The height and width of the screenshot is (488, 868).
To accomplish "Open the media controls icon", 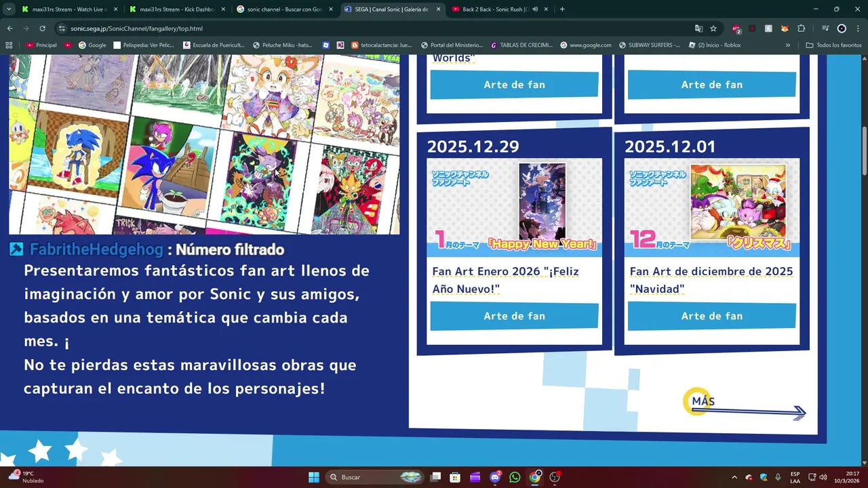I will coord(825,28).
